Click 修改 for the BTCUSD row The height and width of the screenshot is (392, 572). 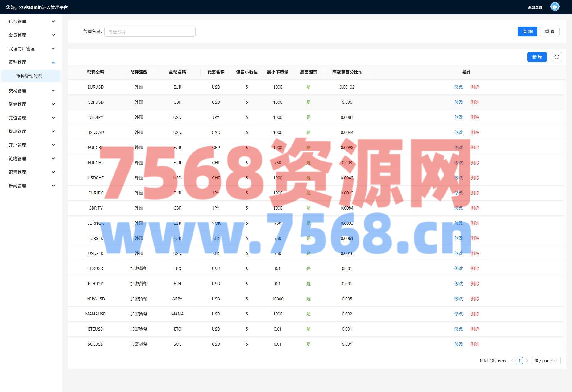458,329
